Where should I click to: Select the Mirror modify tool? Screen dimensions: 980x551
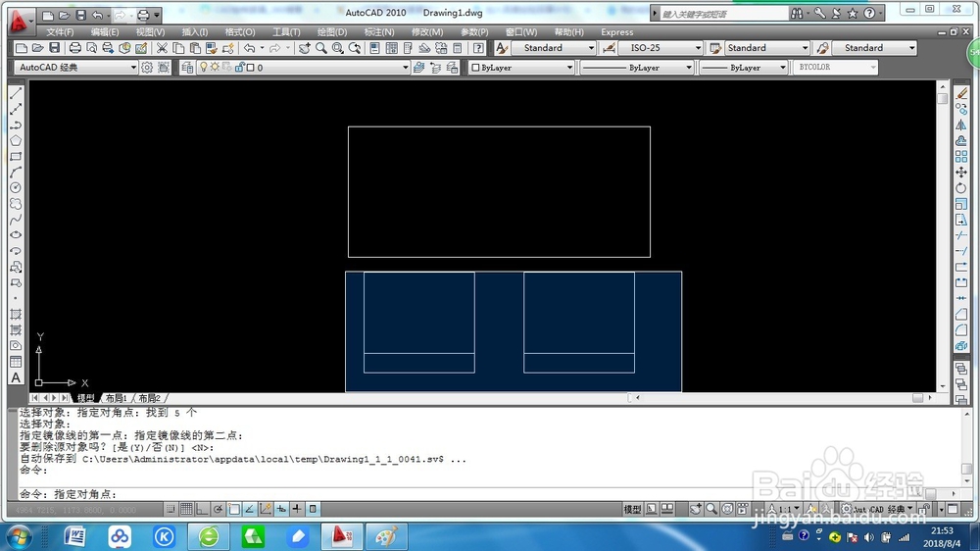[961, 125]
